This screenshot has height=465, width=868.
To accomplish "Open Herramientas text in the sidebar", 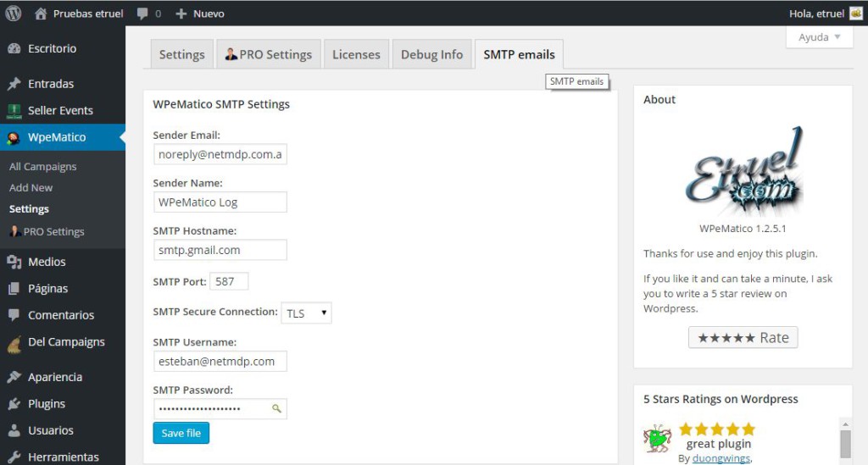I will pos(63,457).
